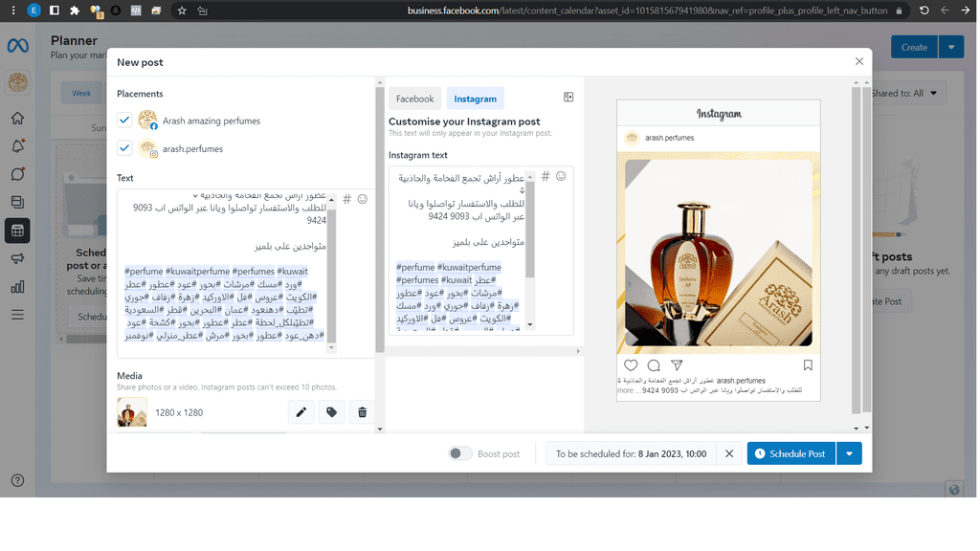Screen dimensions: 980x551
Task: Click heart like icon in Instagram preview
Action: [631, 365]
